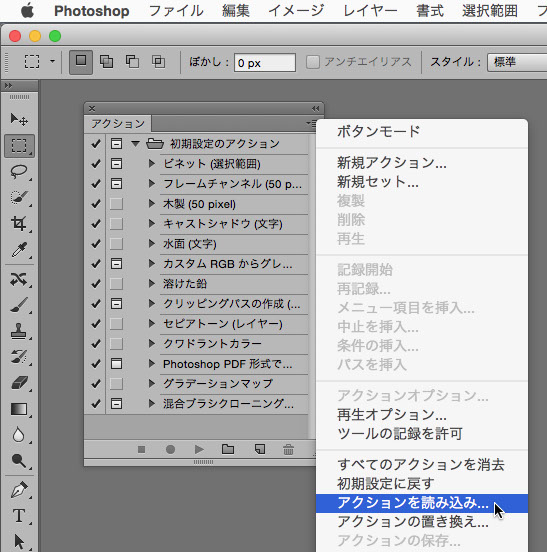Select the History Brush tool
This screenshot has height=552, width=547.
pyautogui.click(x=19, y=357)
